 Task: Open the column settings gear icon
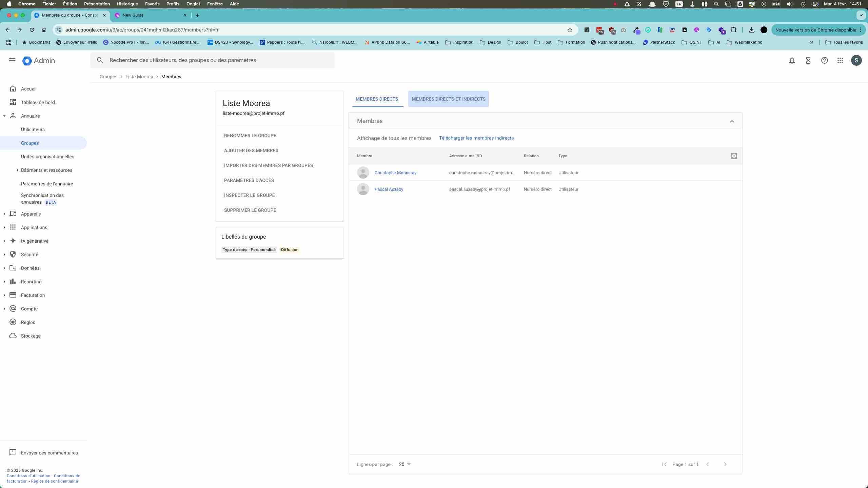pos(734,156)
